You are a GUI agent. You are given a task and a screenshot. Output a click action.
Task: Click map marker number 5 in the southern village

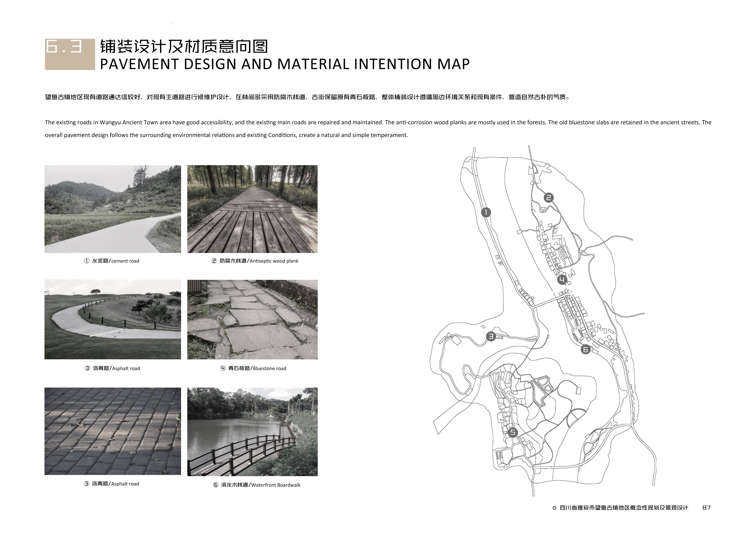(x=513, y=432)
